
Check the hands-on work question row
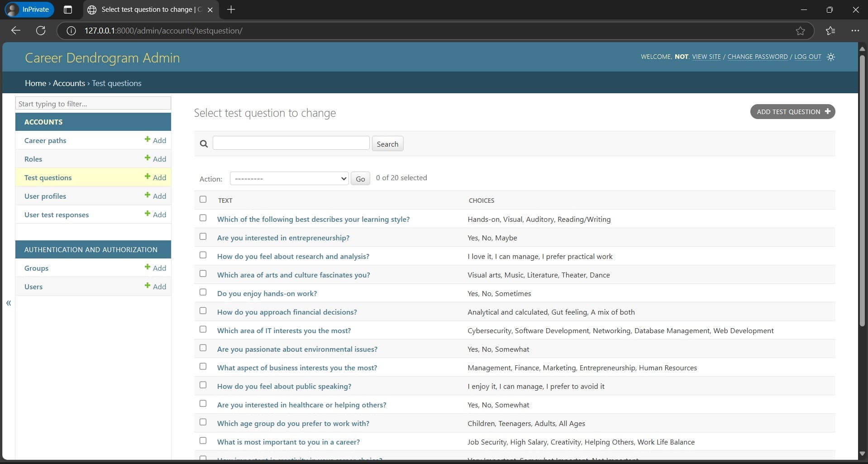[x=203, y=292]
